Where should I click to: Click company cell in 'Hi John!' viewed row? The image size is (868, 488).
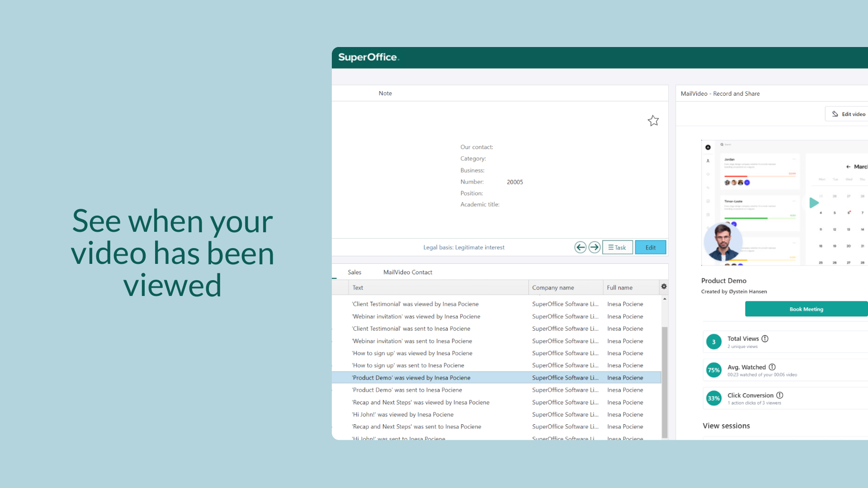coord(565,414)
